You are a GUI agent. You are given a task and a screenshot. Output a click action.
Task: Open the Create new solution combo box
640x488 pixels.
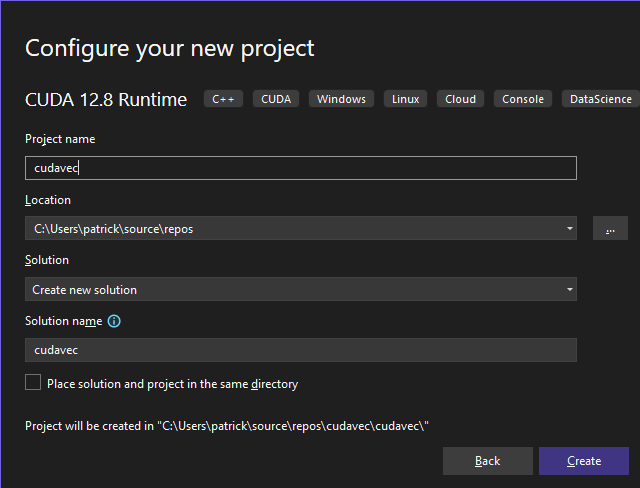click(301, 289)
